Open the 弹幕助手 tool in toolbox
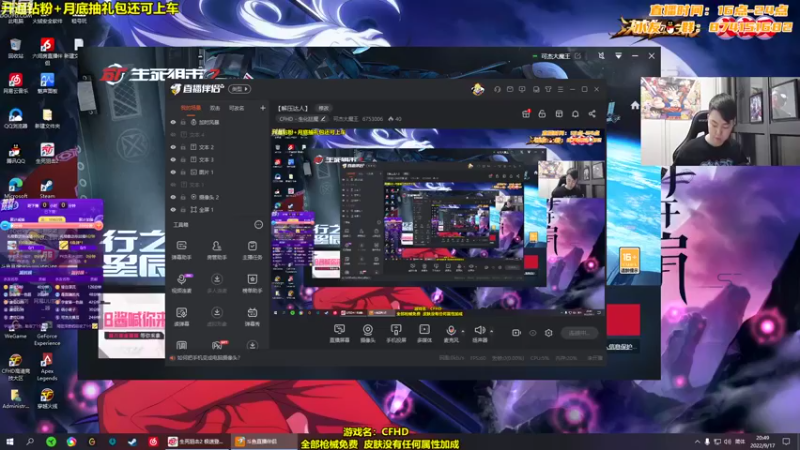This screenshot has width=800, height=450. pos(181,250)
